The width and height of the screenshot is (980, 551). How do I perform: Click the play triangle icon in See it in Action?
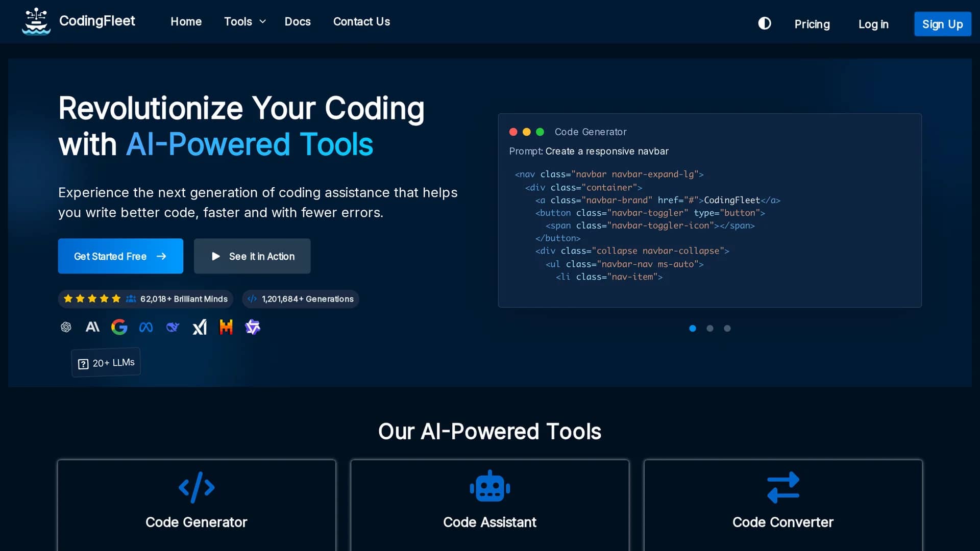pyautogui.click(x=216, y=256)
